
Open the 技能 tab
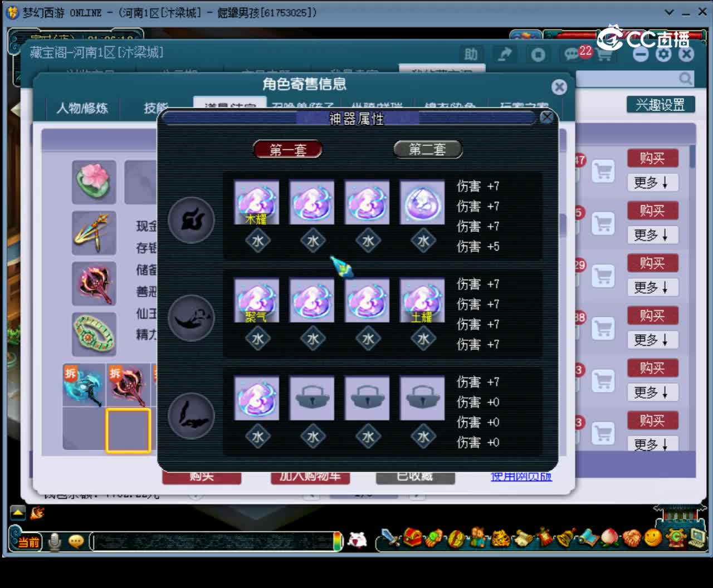[156, 108]
